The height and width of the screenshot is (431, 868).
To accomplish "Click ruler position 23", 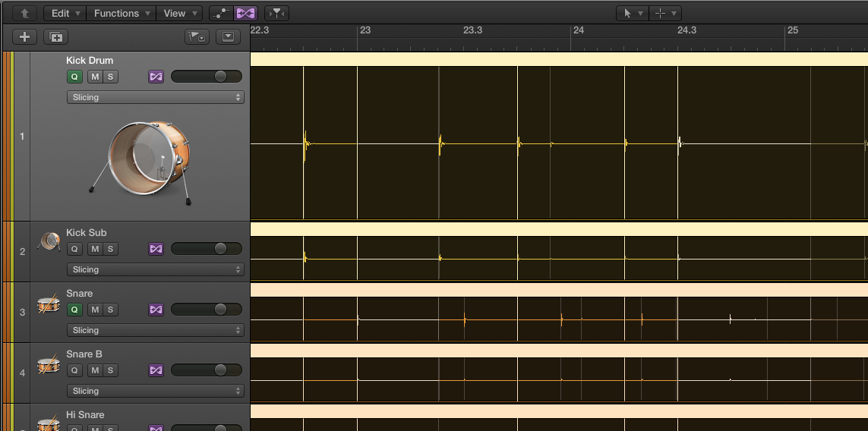I will [365, 30].
